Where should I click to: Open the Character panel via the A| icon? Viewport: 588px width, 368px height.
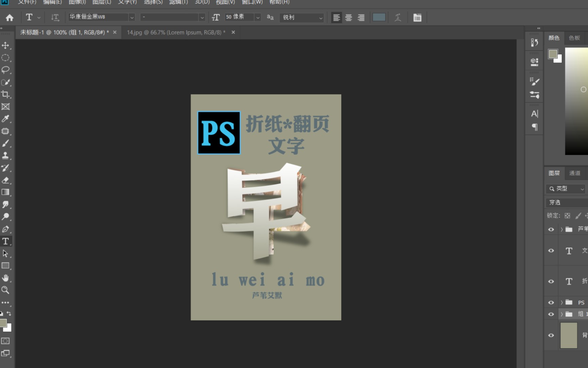534,114
